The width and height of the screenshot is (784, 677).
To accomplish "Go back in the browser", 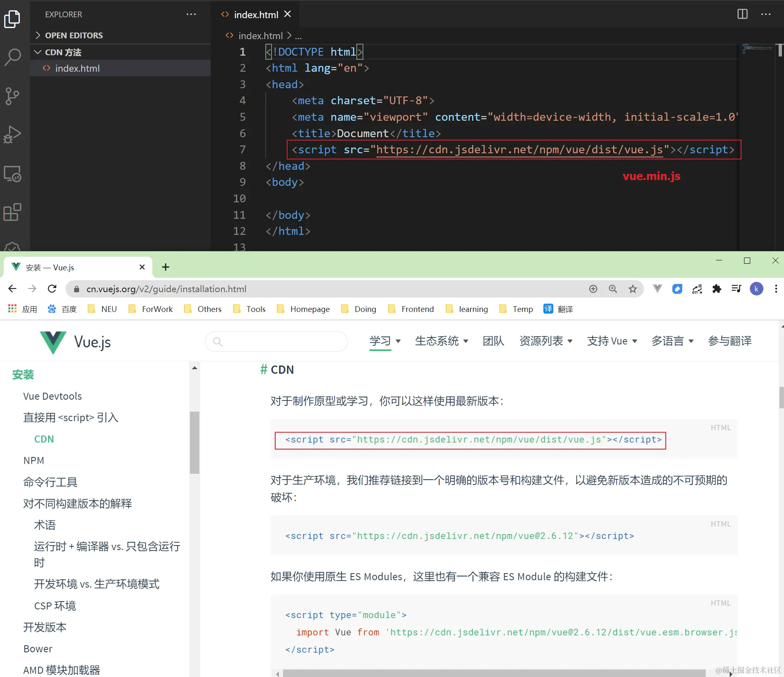I will click(x=12, y=289).
